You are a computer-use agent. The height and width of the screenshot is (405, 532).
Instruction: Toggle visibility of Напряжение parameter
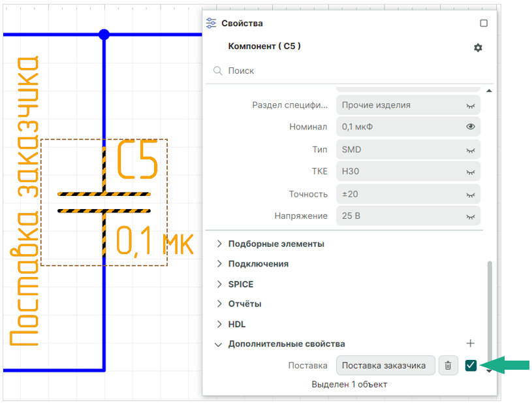(471, 216)
